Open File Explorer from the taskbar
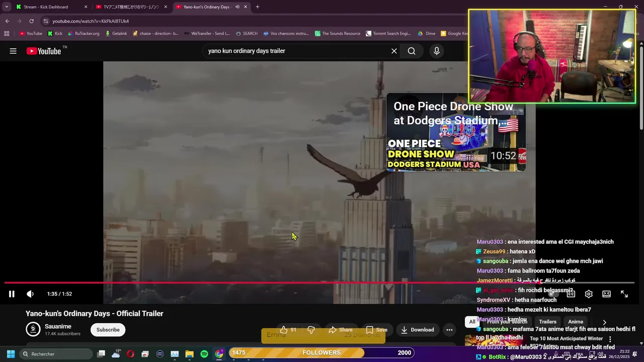 [190, 354]
